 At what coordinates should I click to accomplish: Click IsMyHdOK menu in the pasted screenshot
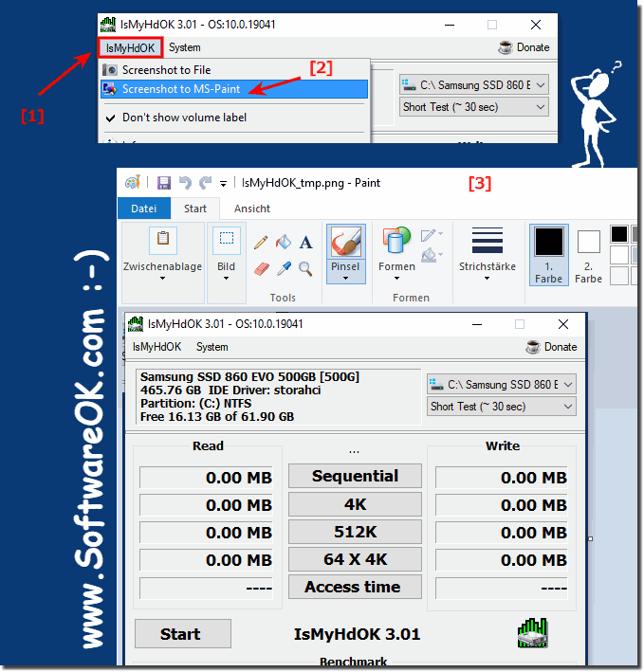(156, 347)
